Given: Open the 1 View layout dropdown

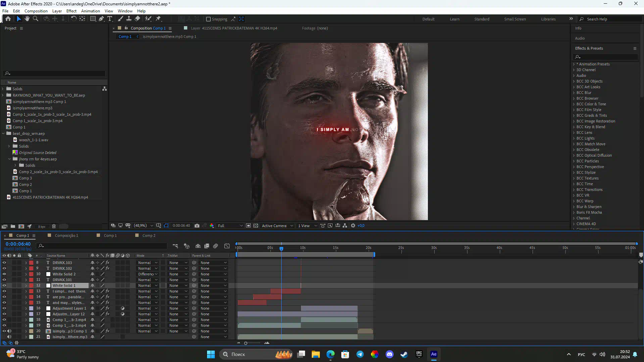Looking at the screenshot, I should (x=307, y=226).
